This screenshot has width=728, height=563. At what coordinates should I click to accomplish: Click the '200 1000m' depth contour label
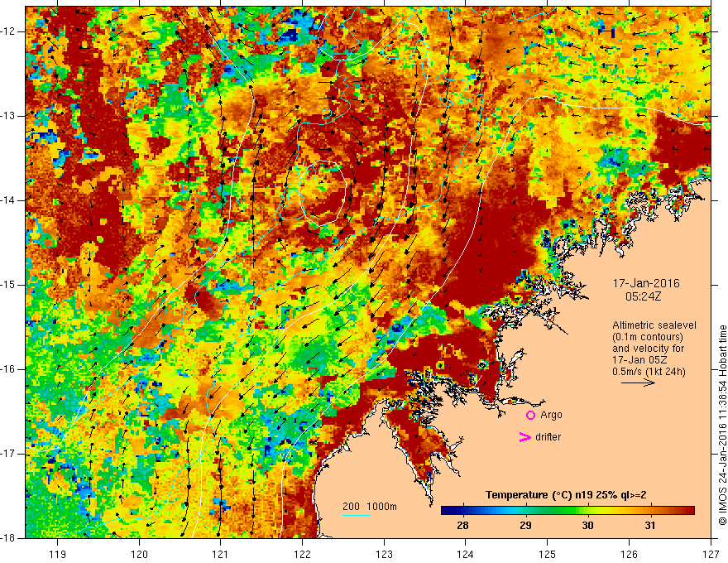[x=370, y=507]
